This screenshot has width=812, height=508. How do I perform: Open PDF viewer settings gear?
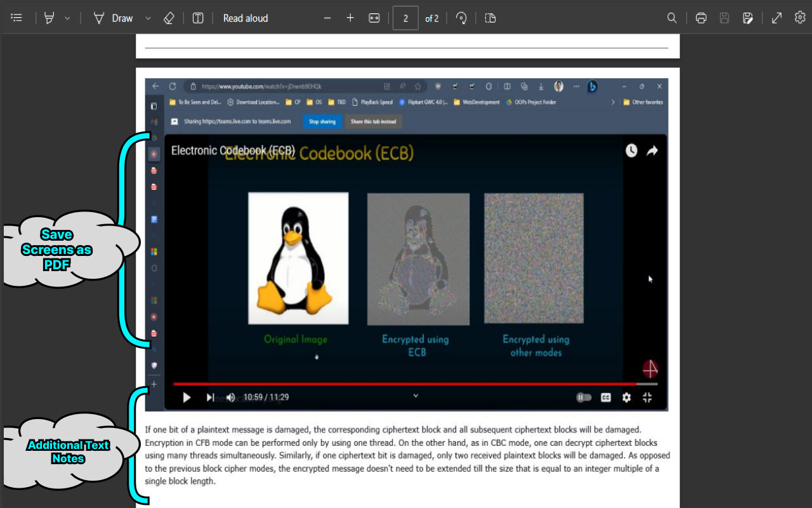800,18
